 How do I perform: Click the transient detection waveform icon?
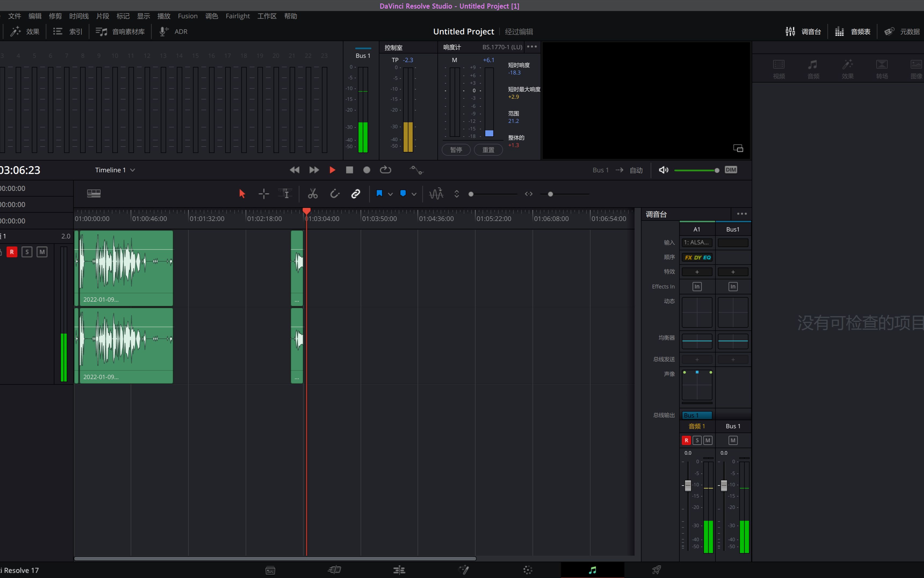(436, 194)
